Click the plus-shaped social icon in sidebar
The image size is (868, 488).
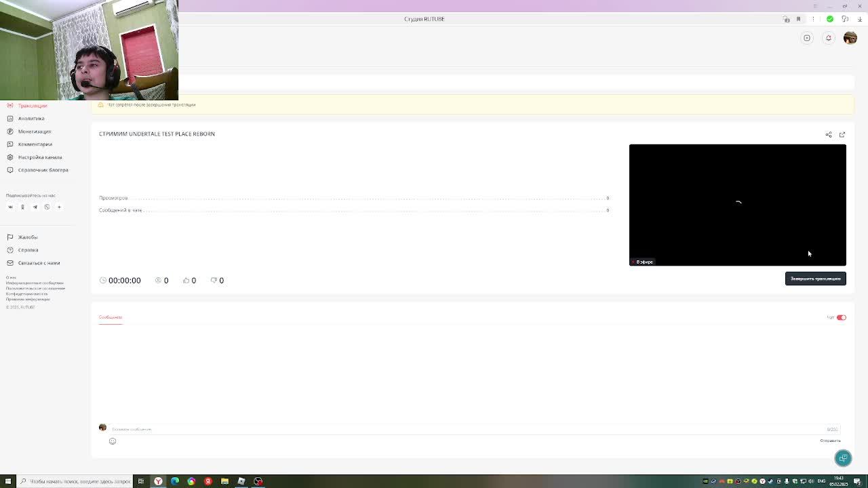click(x=59, y=207)
